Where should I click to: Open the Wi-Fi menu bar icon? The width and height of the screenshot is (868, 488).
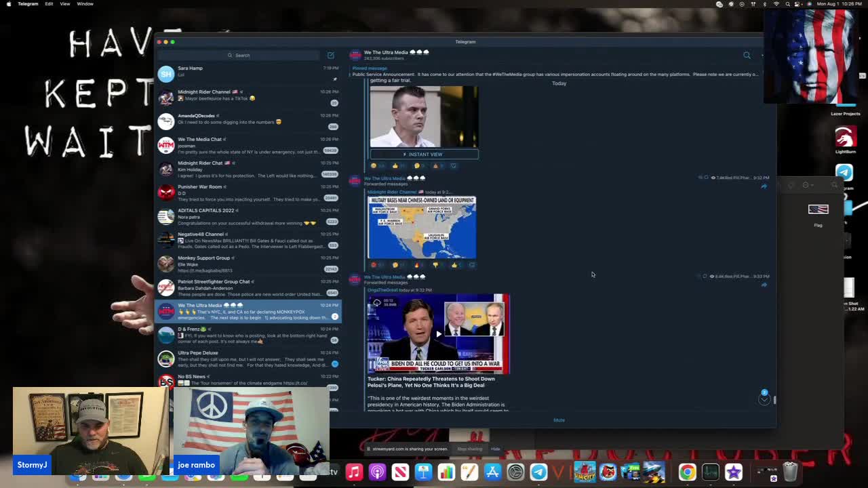(x=776, y=4)
